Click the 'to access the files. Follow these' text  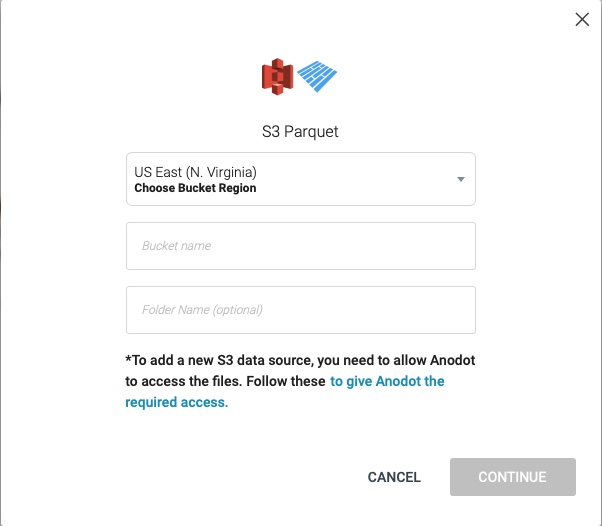click(225, 381)
